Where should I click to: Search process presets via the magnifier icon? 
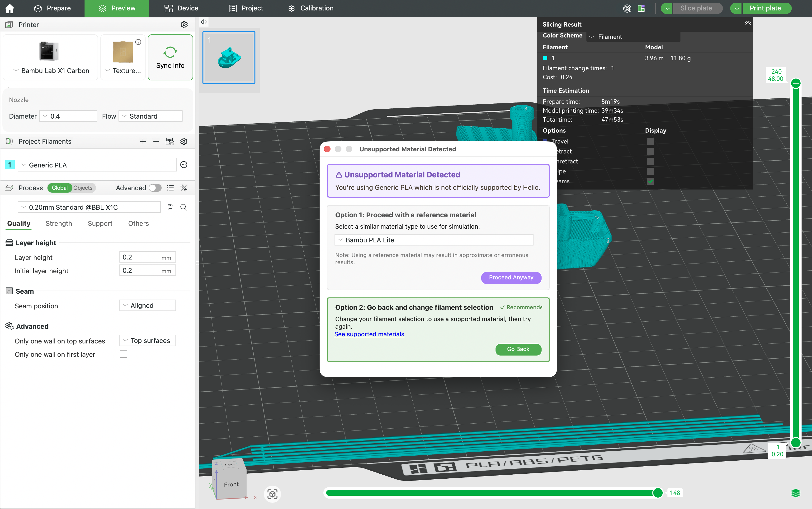[x=184, y=207]
